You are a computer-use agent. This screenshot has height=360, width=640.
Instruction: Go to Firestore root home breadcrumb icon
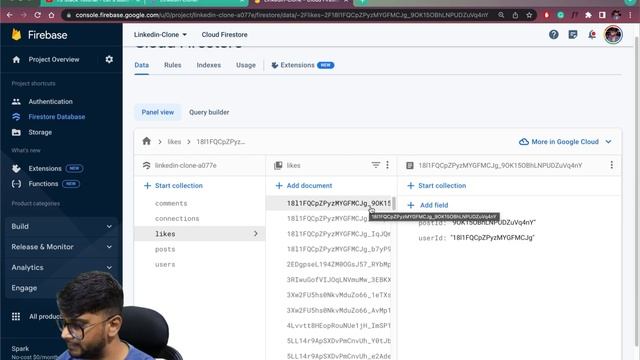(x=147, y=142)
